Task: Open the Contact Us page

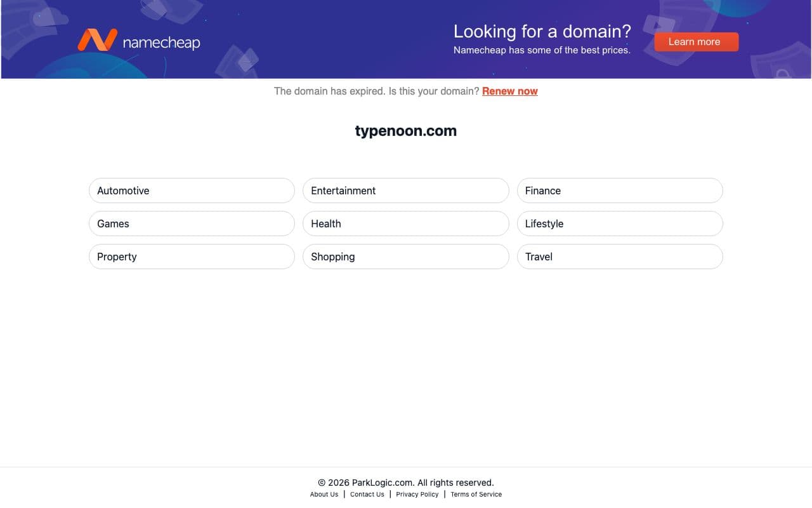Action: pos(367,494)
